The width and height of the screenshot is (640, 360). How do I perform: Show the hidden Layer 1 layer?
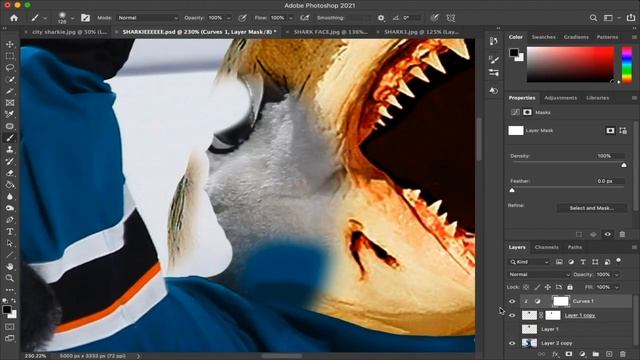pyautogui.click(x=512, y=329)
